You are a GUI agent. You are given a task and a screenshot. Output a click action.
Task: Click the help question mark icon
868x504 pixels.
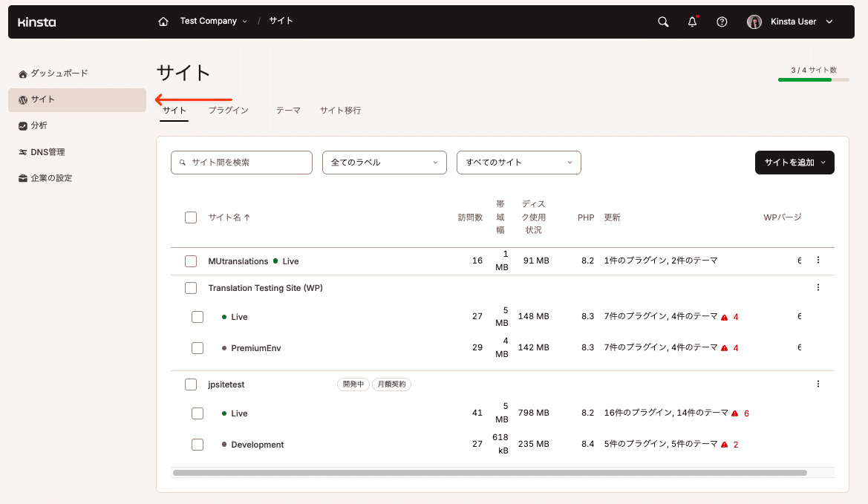point(721,22)
